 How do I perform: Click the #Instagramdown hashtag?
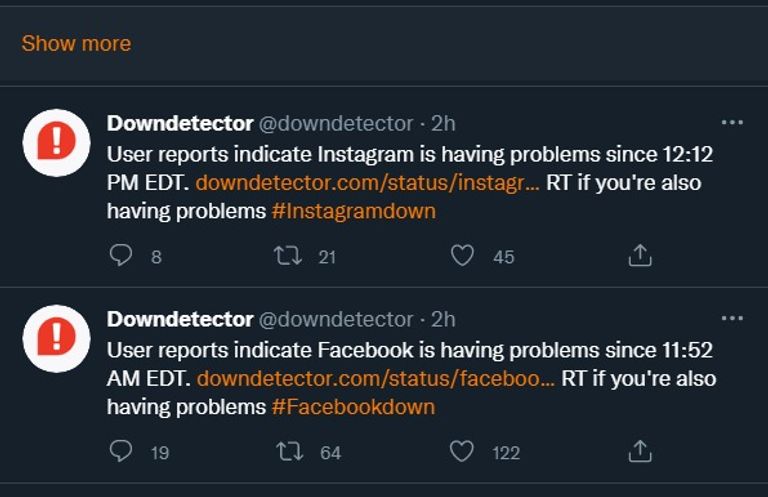353,211
